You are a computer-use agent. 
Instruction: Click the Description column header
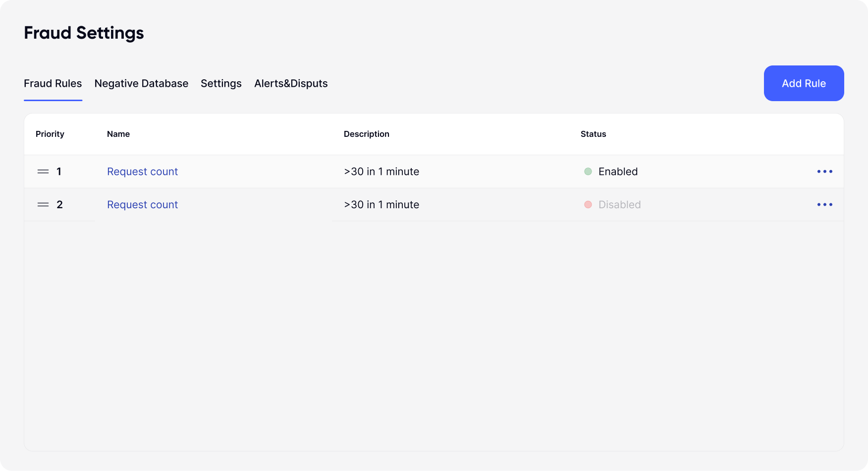pyautogui.click(x=367, y=134)
